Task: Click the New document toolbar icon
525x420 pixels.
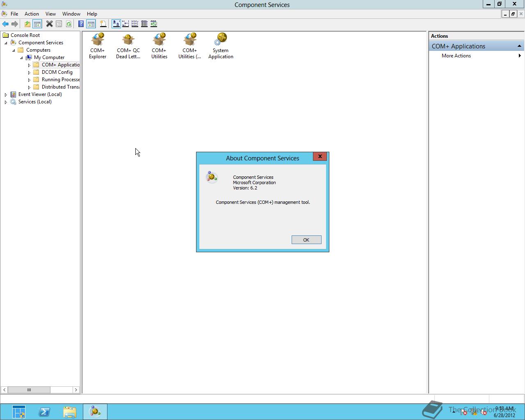Action: [103, 24]
